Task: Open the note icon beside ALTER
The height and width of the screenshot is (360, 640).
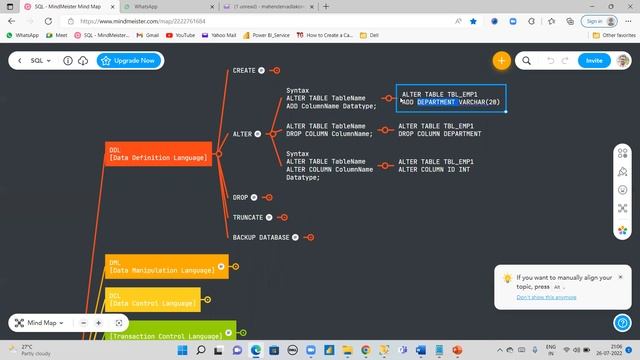Action: coord(258,134)
